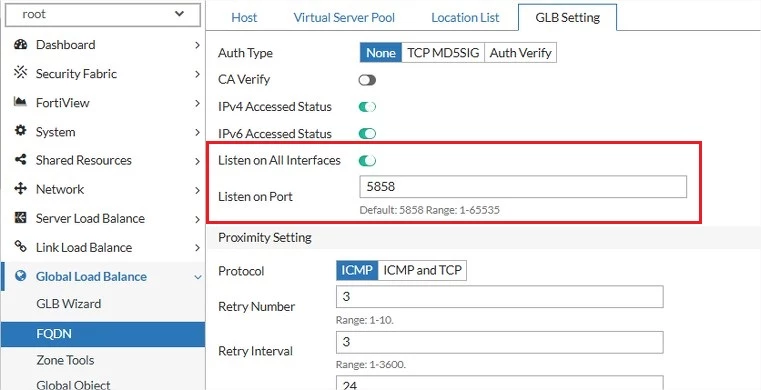Open the root VDOM dropdown
This screenshot has height=390, width=761.
[x=102, y=15]
